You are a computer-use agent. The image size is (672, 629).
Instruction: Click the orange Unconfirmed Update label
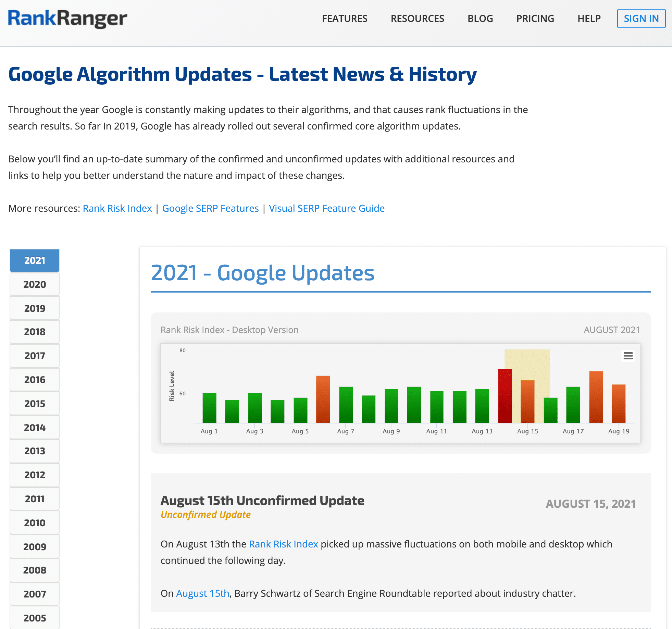tap(206, 515)
